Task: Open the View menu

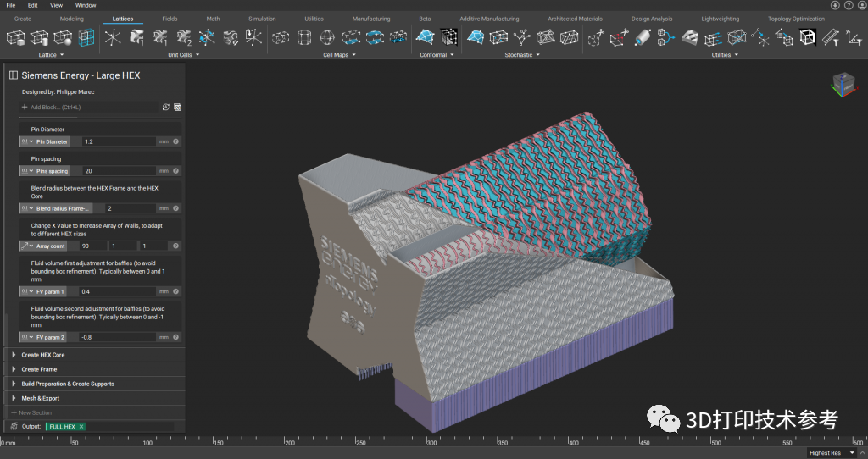Action: (x=57, y=5)
